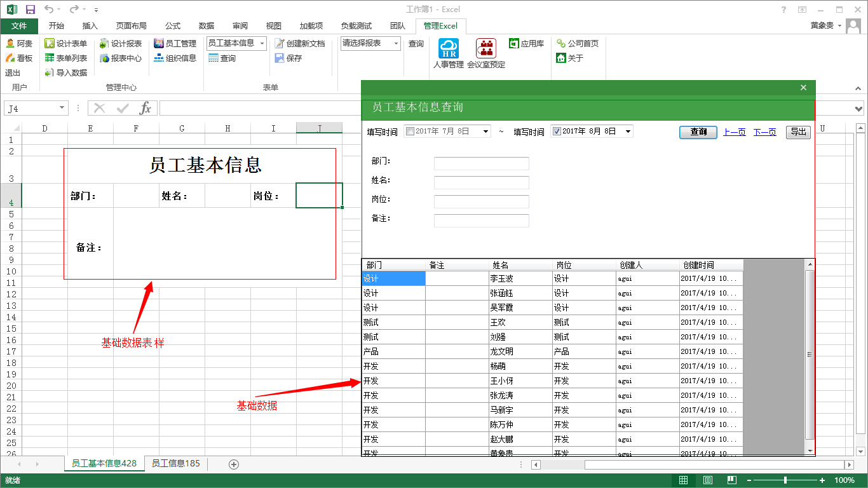The width and height of the screenshot is (868, 488).
Task: Click the 人事管理 HR cloud icon
Action: point(448,48)
